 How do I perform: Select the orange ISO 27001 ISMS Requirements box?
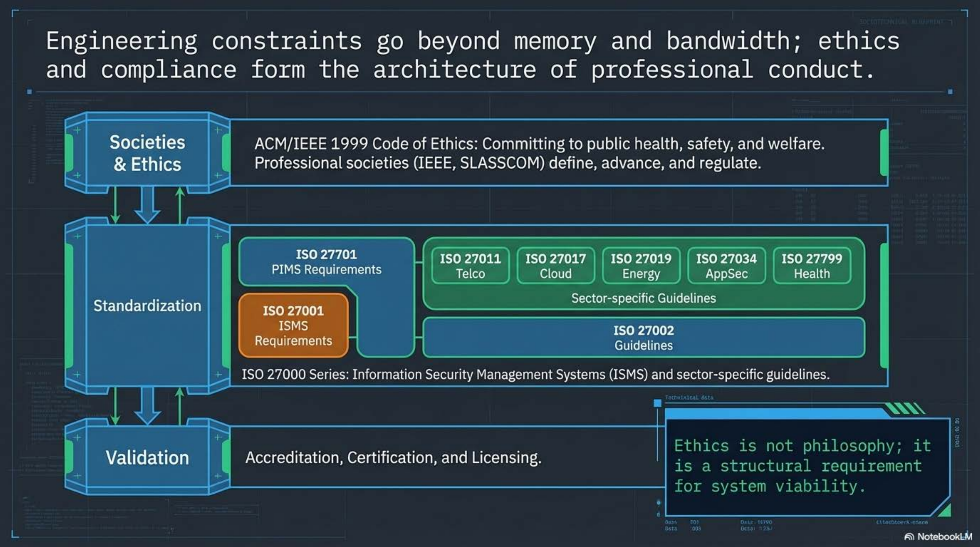293,325
